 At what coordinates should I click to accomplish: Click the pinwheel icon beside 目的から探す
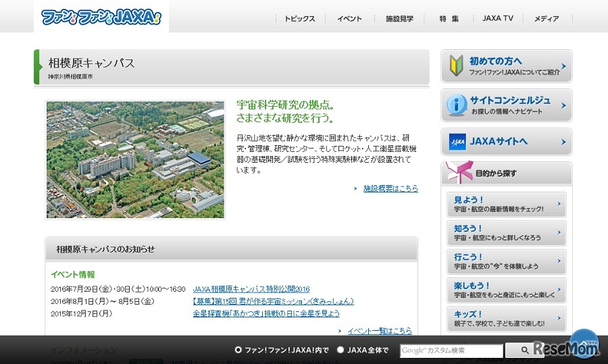click(x=459, y=172)
